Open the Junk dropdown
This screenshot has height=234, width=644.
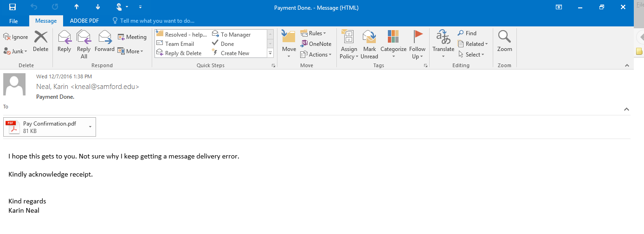16,51
